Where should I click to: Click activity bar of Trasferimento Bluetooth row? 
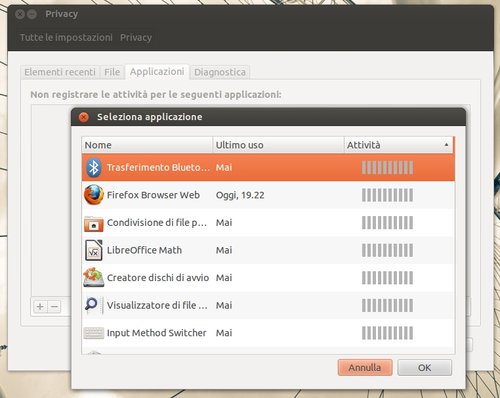tap(387, 168)
